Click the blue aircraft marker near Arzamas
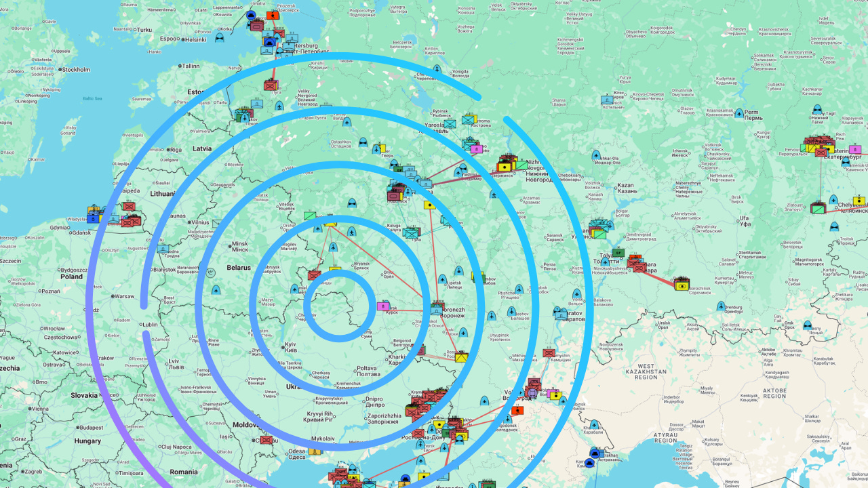This screenshot has height=488, width=868. click(494, 195)
